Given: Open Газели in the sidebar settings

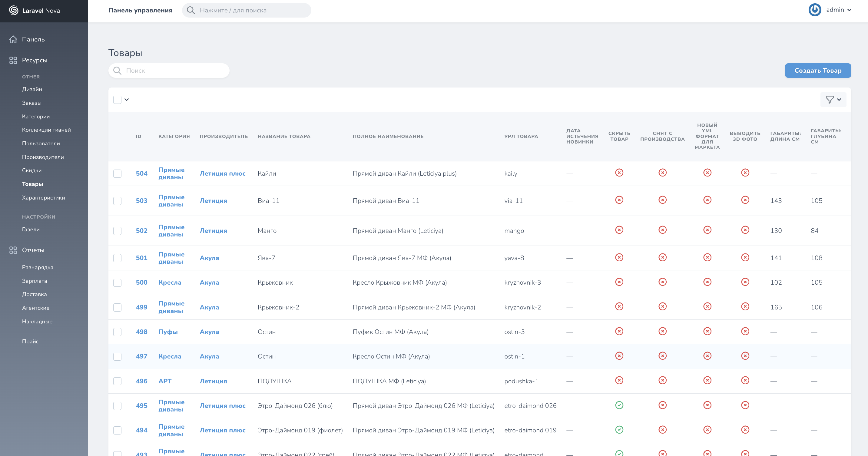Looking at the screenshot, I should click(31, 230).
